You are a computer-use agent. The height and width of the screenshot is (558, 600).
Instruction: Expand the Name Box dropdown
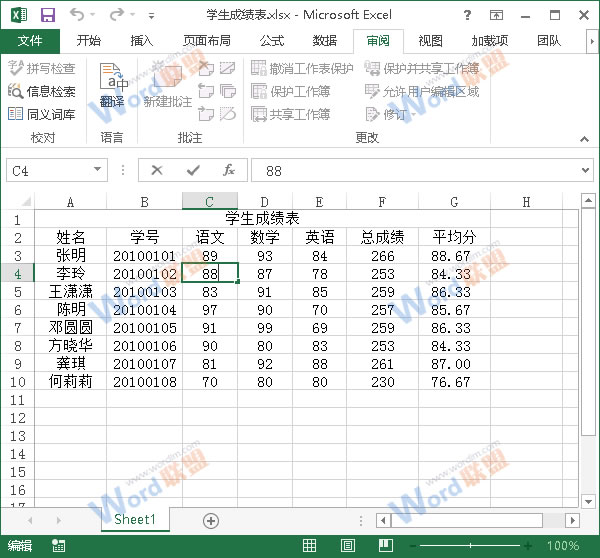click(x=97, y=170)
